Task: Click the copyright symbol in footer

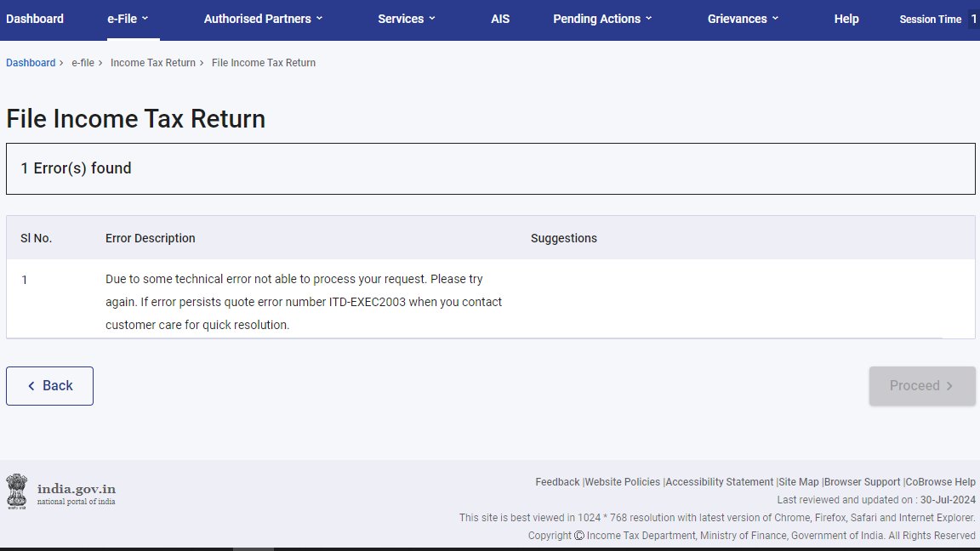Action: pyautogui.click(x=579, y=536)
